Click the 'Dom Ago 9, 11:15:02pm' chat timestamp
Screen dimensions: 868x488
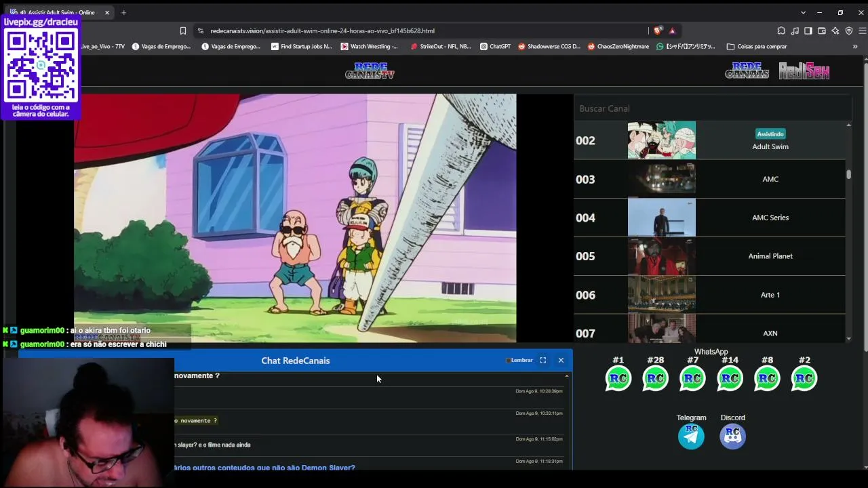click(x=539, y=439)
